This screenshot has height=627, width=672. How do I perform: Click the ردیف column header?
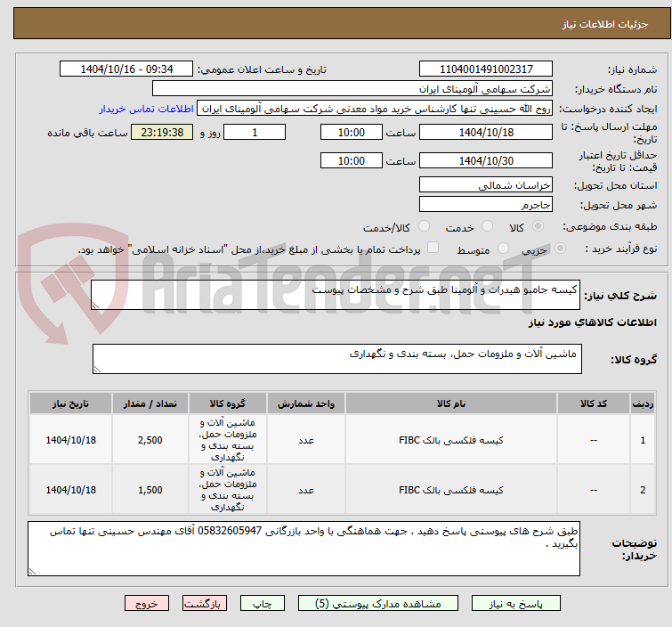pos(643,403)
